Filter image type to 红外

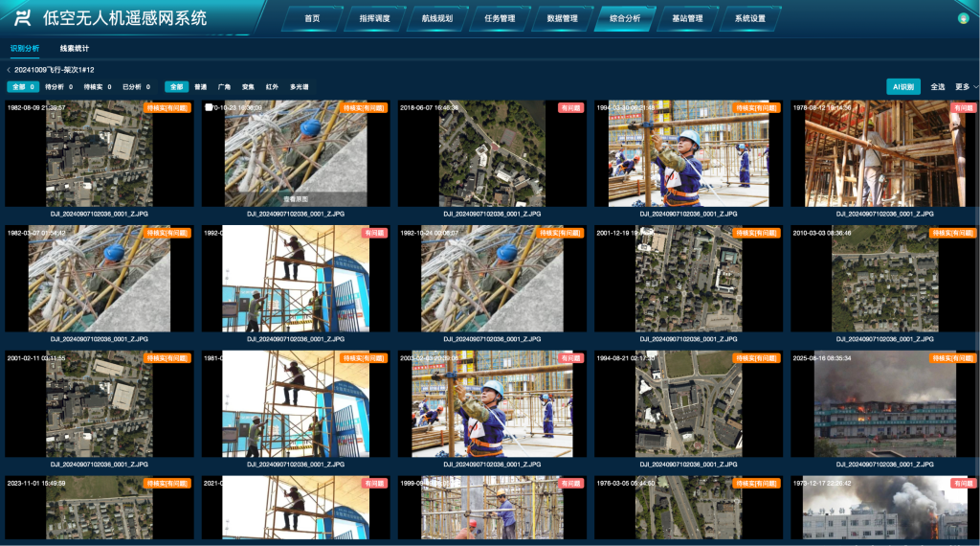pos(273,86)
